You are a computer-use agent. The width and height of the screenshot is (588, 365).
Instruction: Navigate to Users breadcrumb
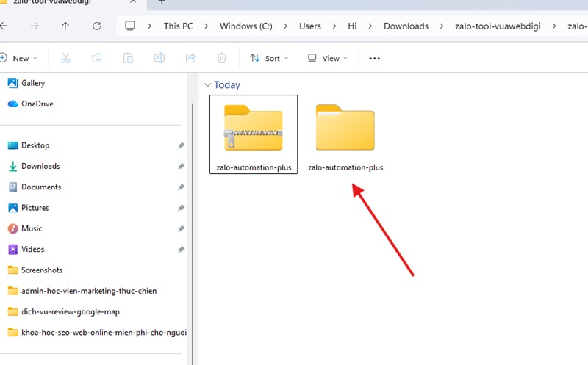tap(309, 26)
